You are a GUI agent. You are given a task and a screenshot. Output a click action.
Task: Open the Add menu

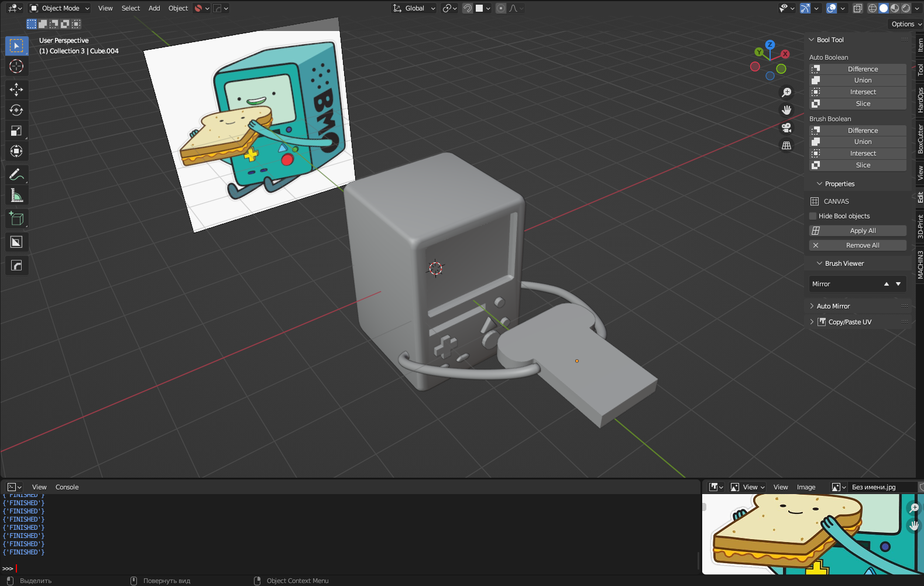pyautogui.click(x=154, y=8)
